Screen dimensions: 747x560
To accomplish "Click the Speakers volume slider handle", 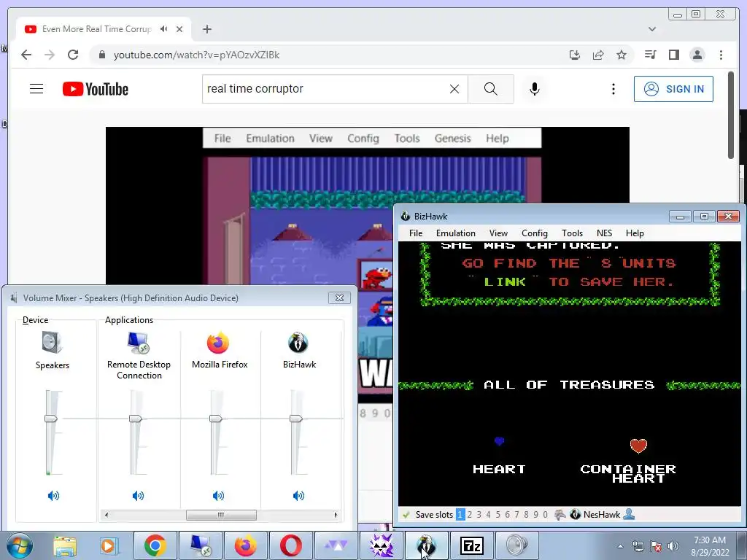I will [51, 419].
